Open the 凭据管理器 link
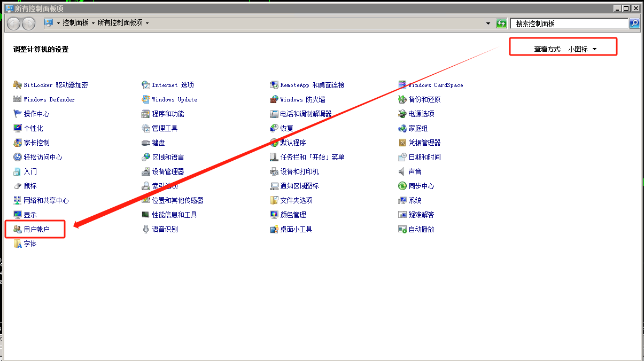644x361 pixels. [424, 143]
